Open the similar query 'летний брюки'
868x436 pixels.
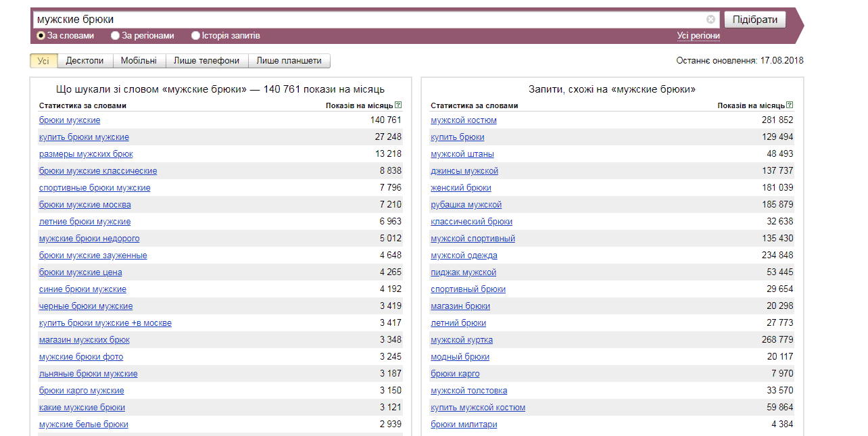pyautogui.click(x=458, y=323)
